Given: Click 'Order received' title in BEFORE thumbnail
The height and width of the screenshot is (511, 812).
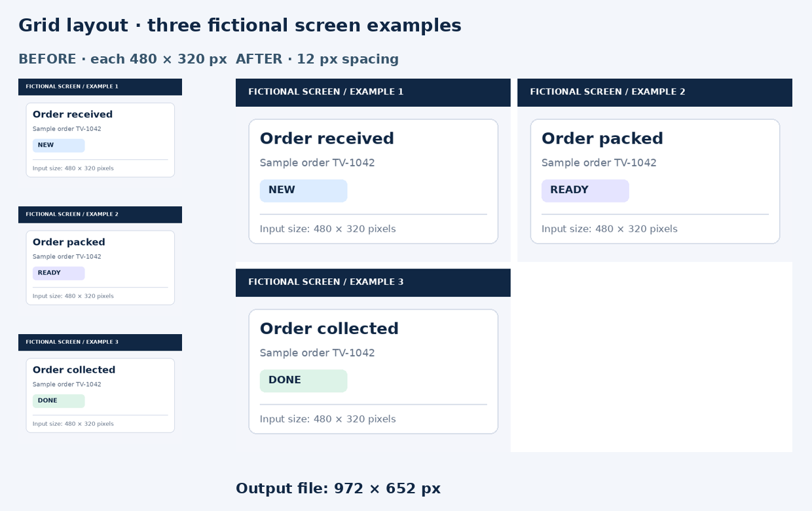Looking at the screenshot, I should coord(73,115).
